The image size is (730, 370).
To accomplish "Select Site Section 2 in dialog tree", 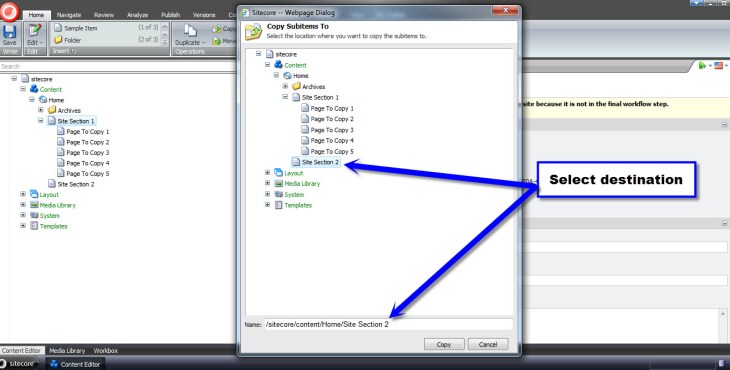I will [x=320, y=162].
